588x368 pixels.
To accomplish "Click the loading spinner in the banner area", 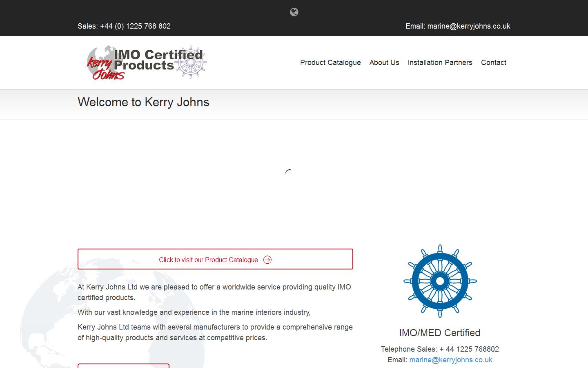I will (289, 173).
